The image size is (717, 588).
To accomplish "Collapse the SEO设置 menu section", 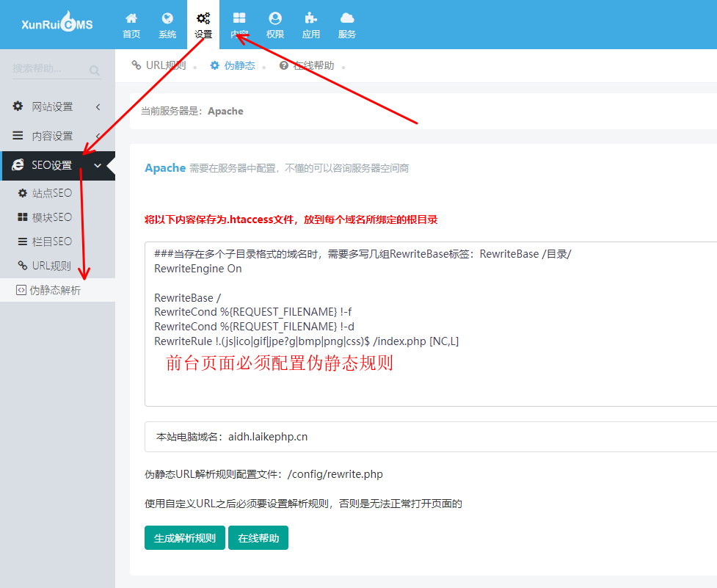I will pyautogui.click(x=51, y=165).
